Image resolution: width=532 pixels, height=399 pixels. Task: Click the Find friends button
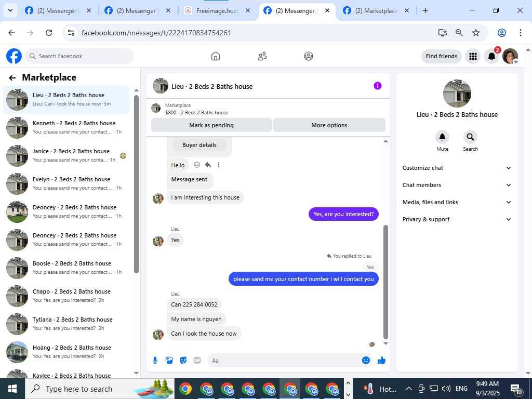click(x=442, y=56)
